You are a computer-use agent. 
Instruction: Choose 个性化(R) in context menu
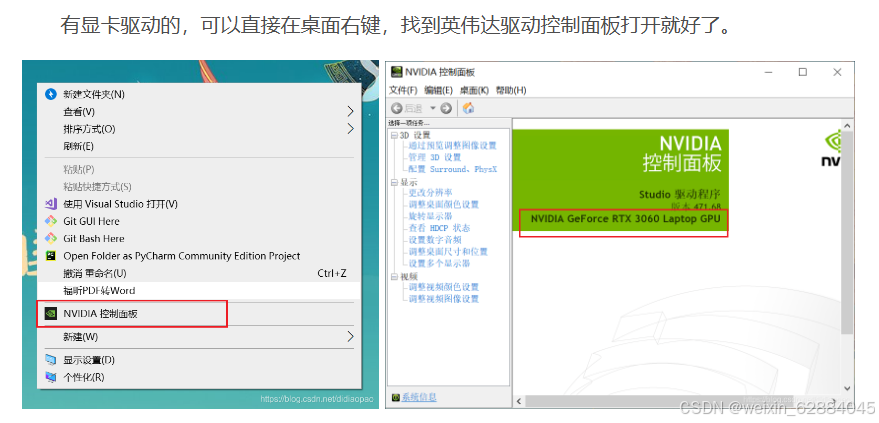pyautogui.click(x=198, y=377)
